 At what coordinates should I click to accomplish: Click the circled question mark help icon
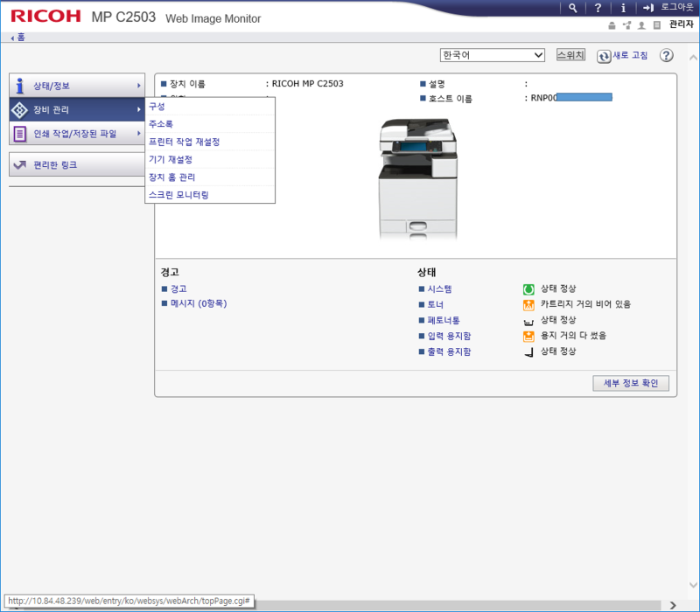[667, 55]
